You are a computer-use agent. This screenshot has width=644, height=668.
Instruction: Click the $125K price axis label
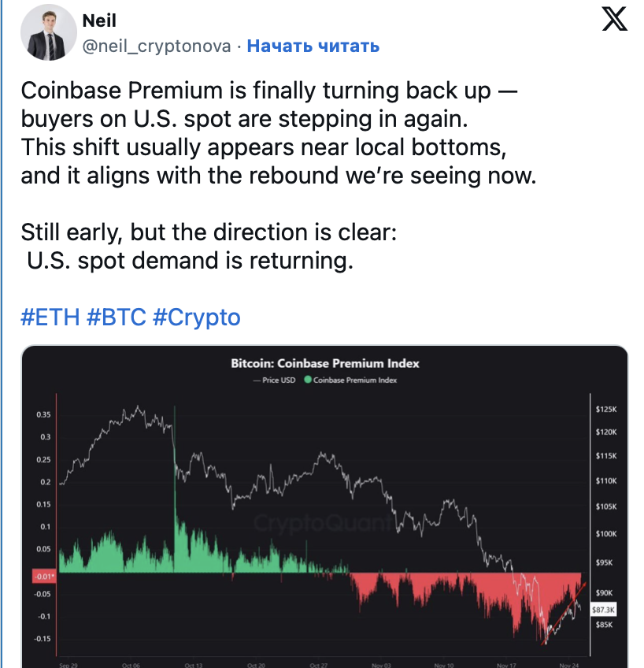click(x=605, y=410)
